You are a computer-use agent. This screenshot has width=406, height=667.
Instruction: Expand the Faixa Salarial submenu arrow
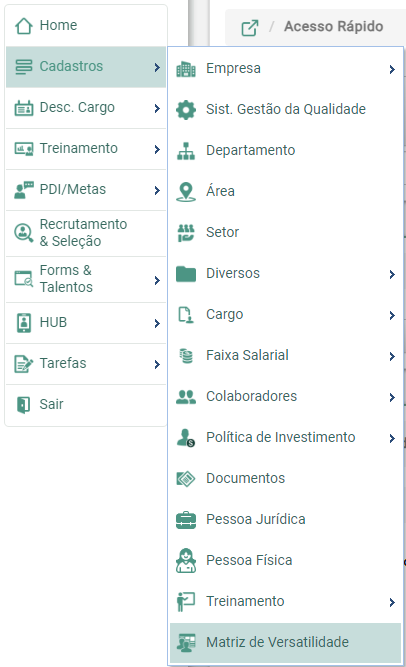(x=392, y=356)
